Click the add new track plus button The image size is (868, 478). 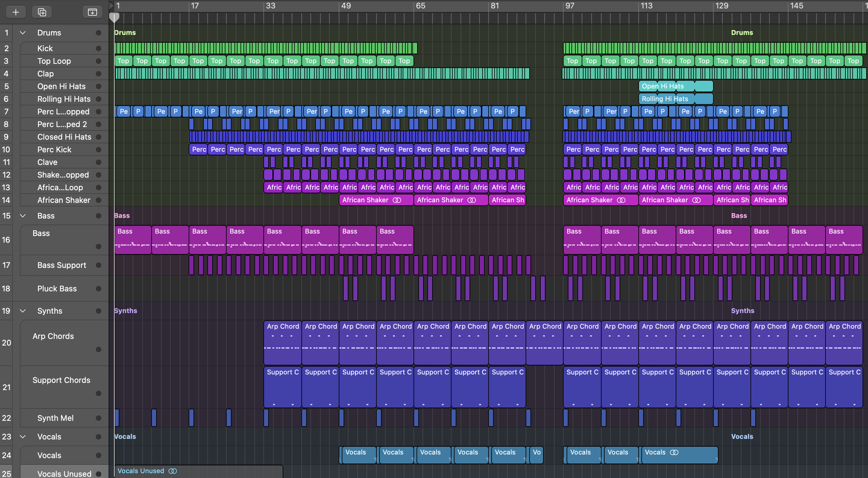(x=15, y=12)
